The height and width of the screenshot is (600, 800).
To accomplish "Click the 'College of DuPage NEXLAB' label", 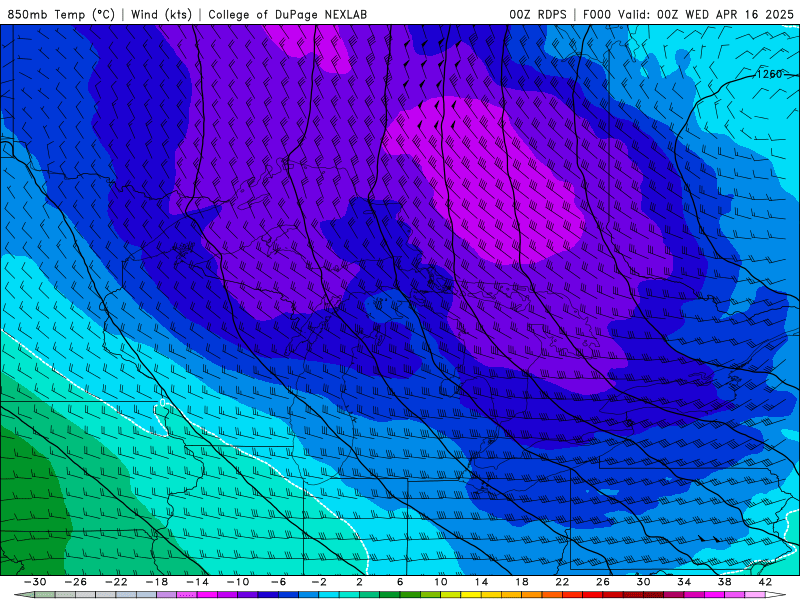I will [x=287, y=14].
